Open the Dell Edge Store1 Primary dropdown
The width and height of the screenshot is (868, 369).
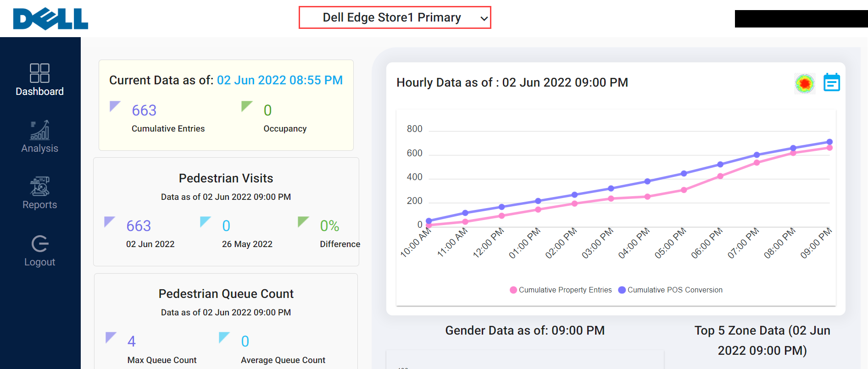pos(395,17)
